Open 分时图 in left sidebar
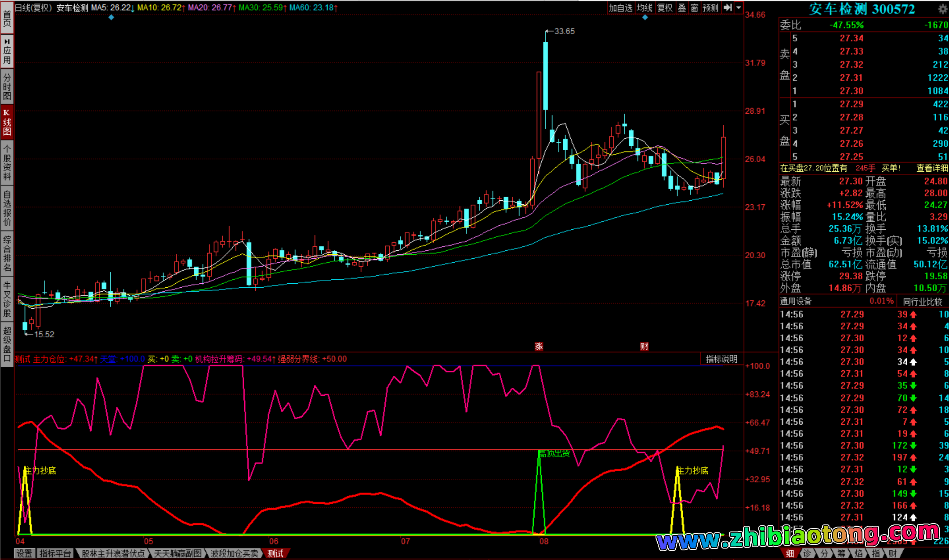949x560 pixels. pos(7,87)
